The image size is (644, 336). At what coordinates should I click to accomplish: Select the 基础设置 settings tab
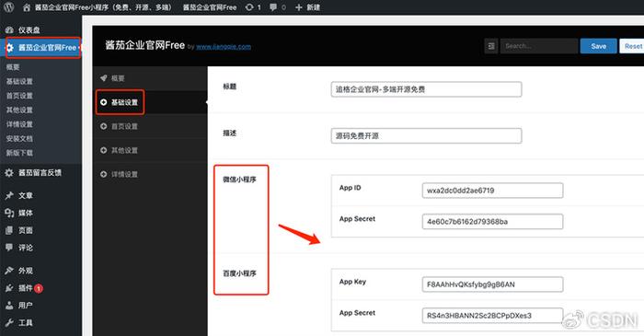[150, 102]
